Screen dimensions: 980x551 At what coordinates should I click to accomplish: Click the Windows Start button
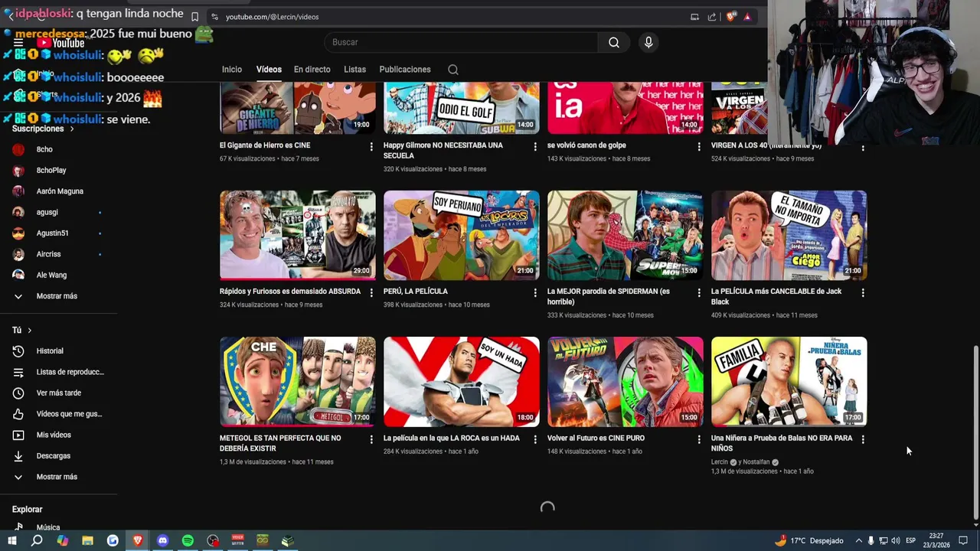[x=11, y=540]
